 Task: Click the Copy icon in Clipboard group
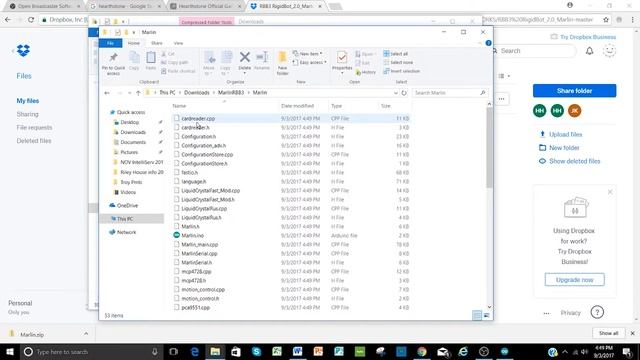(134, 61)
